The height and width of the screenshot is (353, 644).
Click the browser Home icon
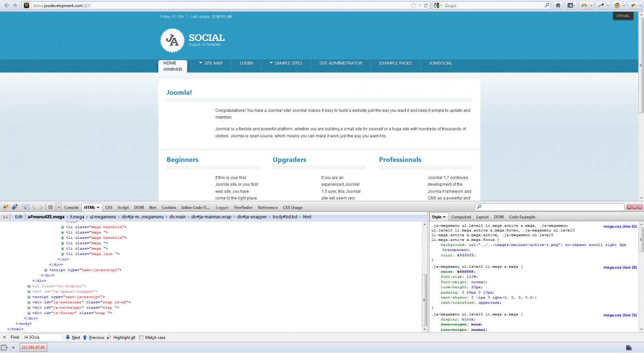coord(558,6)
